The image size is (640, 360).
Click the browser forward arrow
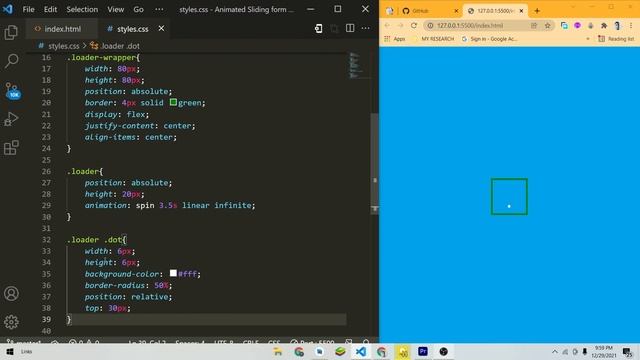(400, 25)
